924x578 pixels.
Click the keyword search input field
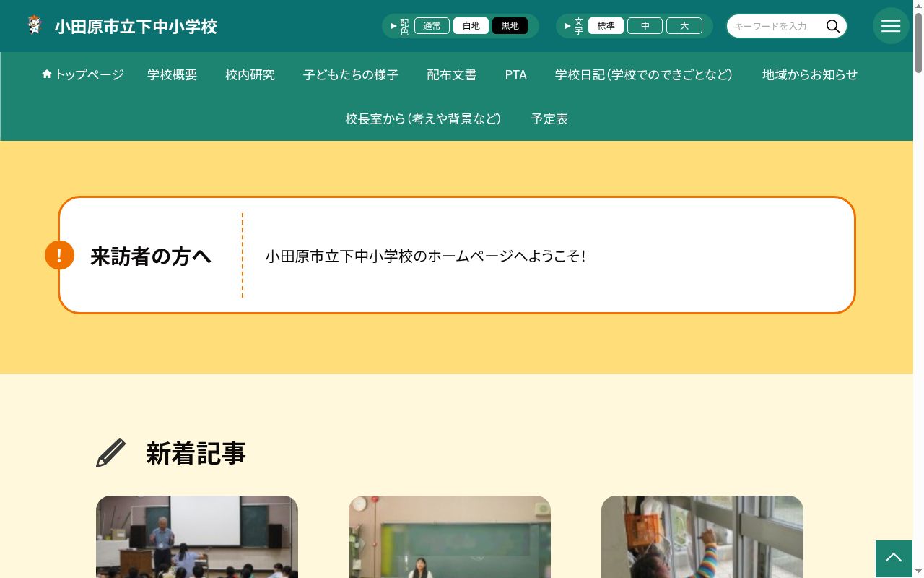[x=775, y=26]
